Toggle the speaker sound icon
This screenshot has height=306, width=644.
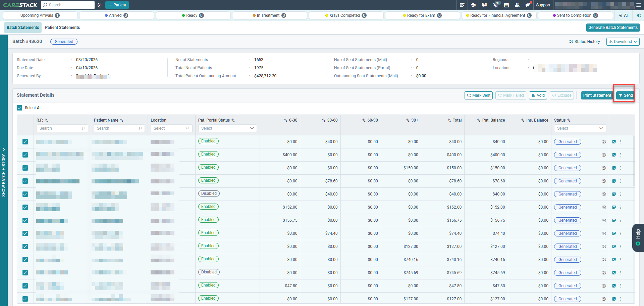click(639, 15)
